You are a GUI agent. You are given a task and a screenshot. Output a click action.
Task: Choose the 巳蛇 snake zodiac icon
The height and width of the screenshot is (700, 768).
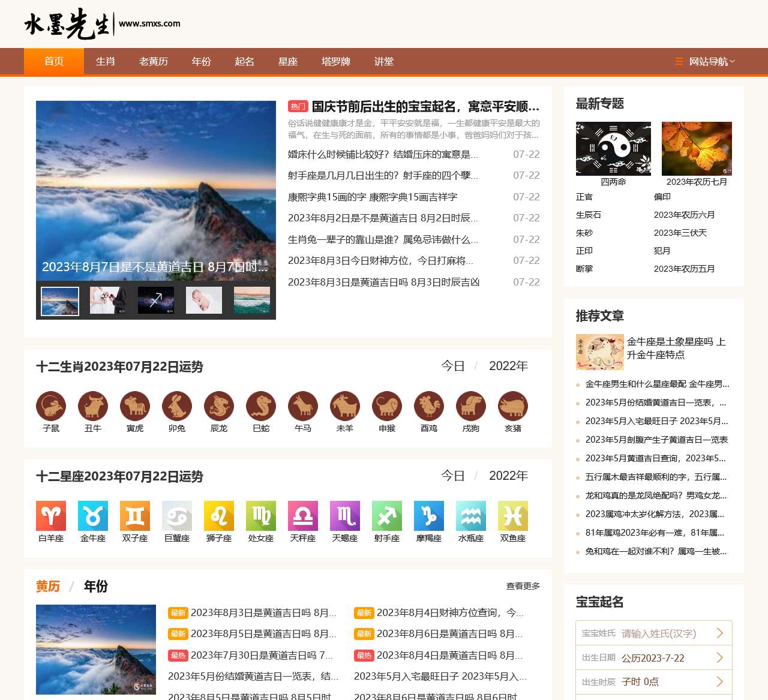point(261,406)
